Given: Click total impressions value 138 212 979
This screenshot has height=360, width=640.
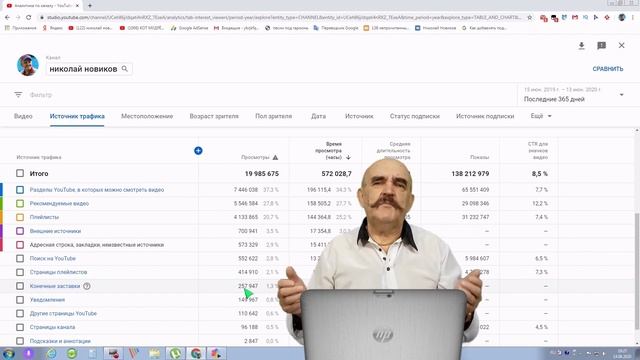Looking at the screenshot, I should [x=470, y=173].
